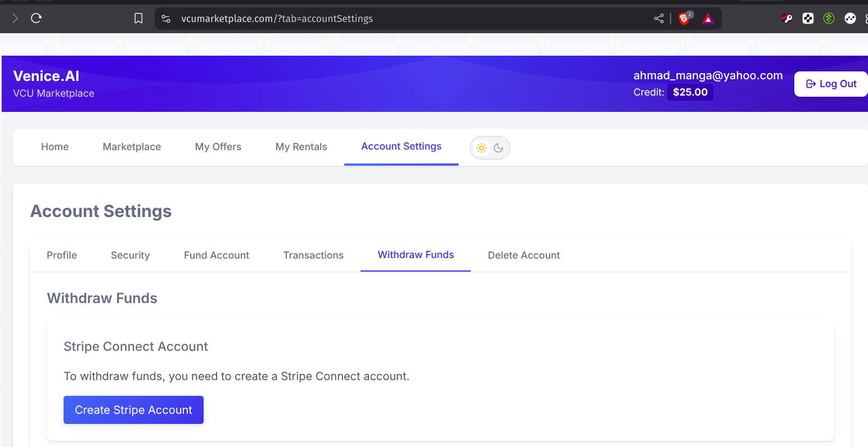
Task: Open the Delete Account sub-tab
Action: (x=524, y=255)
